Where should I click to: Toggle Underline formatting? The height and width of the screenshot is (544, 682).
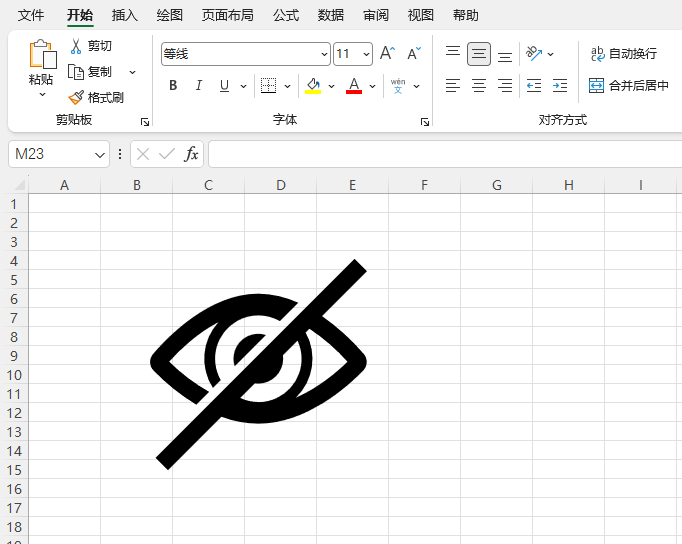(x=224, y=86)
